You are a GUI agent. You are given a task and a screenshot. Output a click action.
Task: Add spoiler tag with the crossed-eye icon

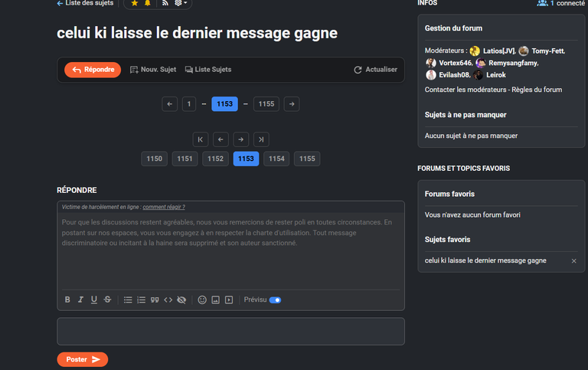(181, 300)
